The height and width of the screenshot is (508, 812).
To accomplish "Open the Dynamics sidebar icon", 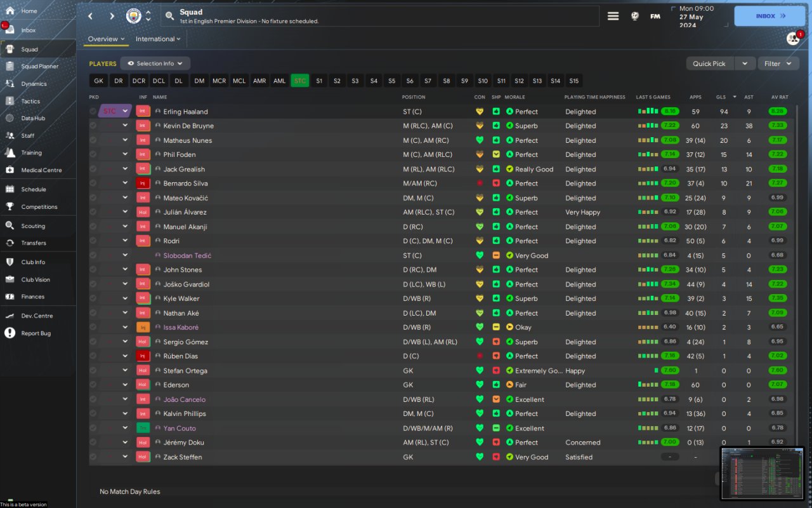I will [10, 84].
